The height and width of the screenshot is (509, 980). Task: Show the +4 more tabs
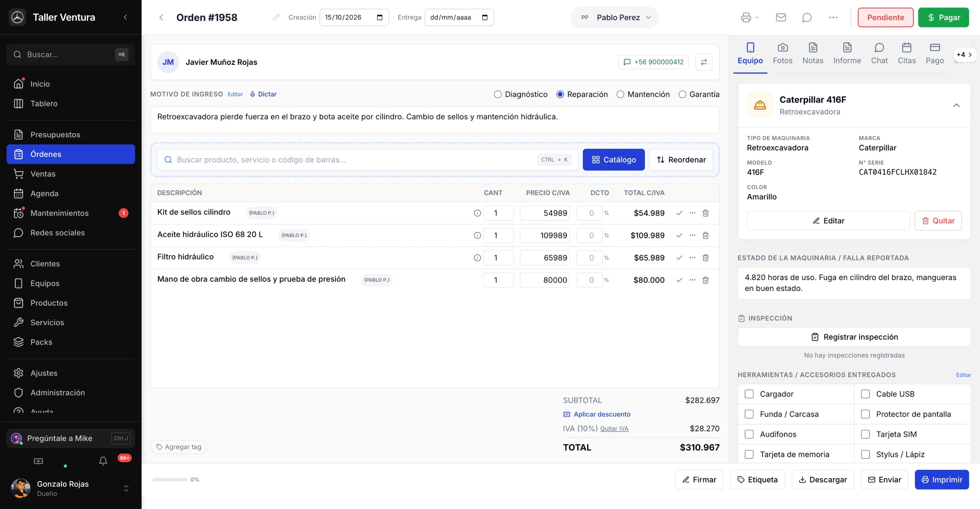(964, 55)
